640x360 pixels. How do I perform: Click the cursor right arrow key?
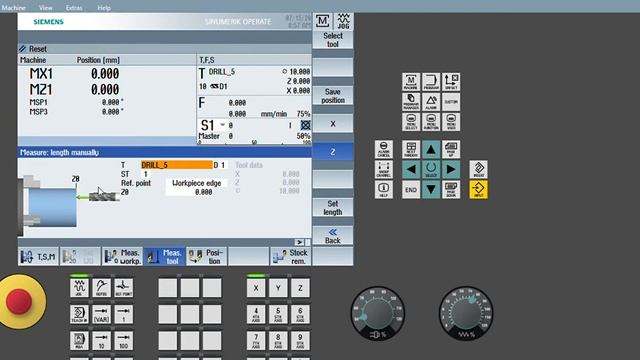451,169
